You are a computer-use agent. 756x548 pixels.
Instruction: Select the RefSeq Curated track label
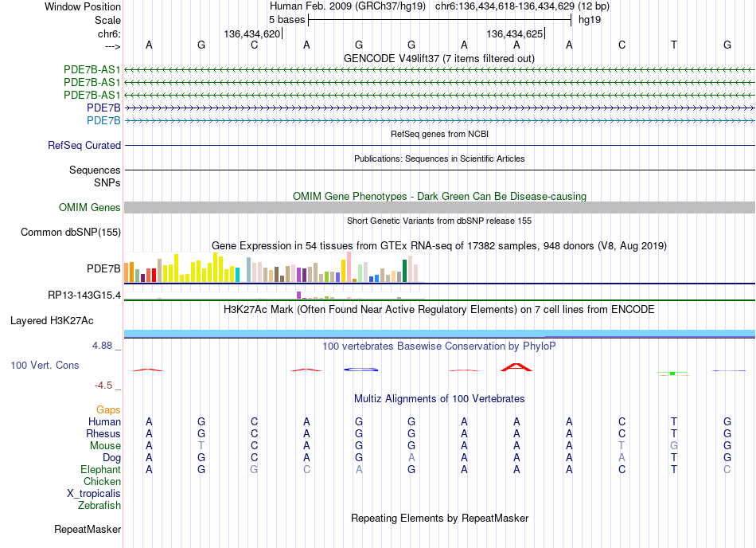click(84, 145)
